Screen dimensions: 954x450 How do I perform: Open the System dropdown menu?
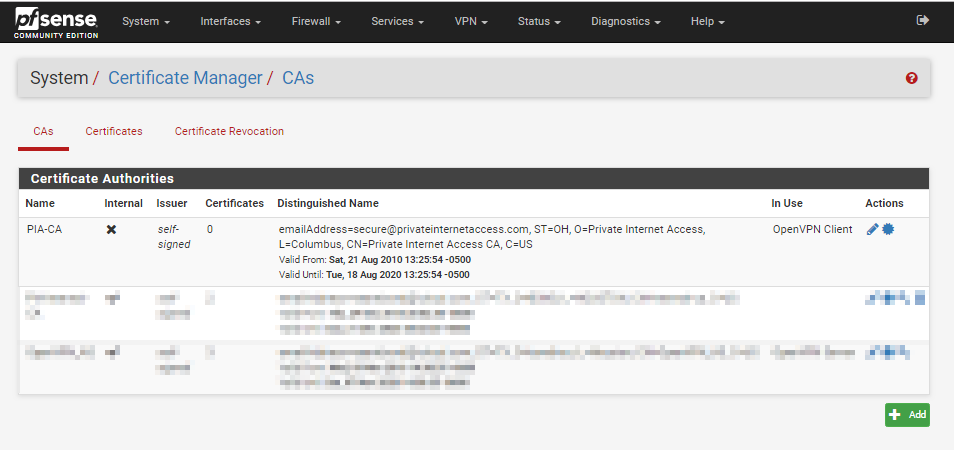pyautogui.click(x=145, y=21)
